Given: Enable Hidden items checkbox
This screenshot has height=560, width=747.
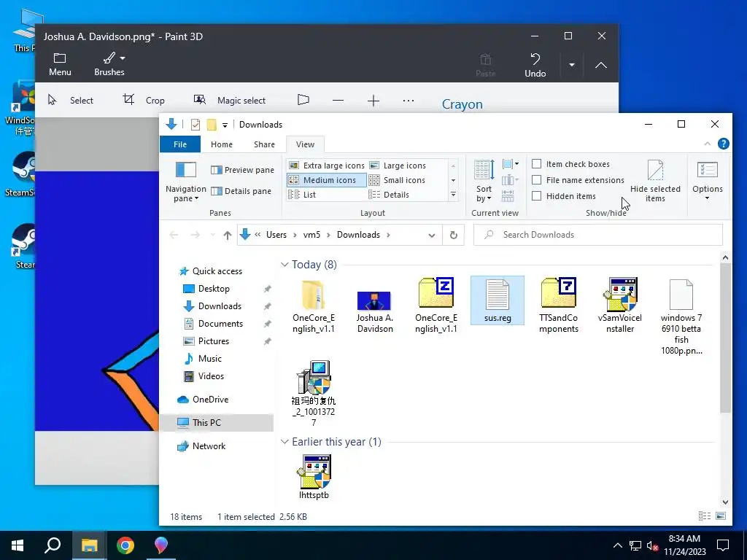Looking at the screenshot, I should [x=536, y=195].
